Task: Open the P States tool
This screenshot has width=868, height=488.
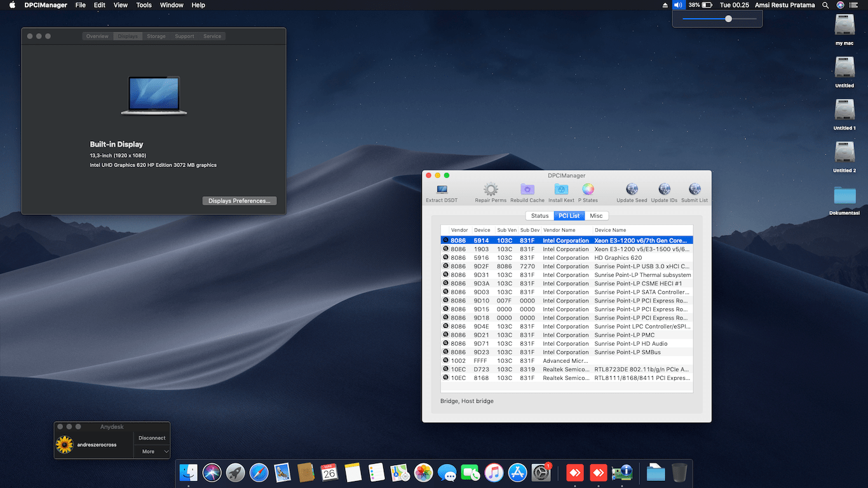Action: (588, 190)
